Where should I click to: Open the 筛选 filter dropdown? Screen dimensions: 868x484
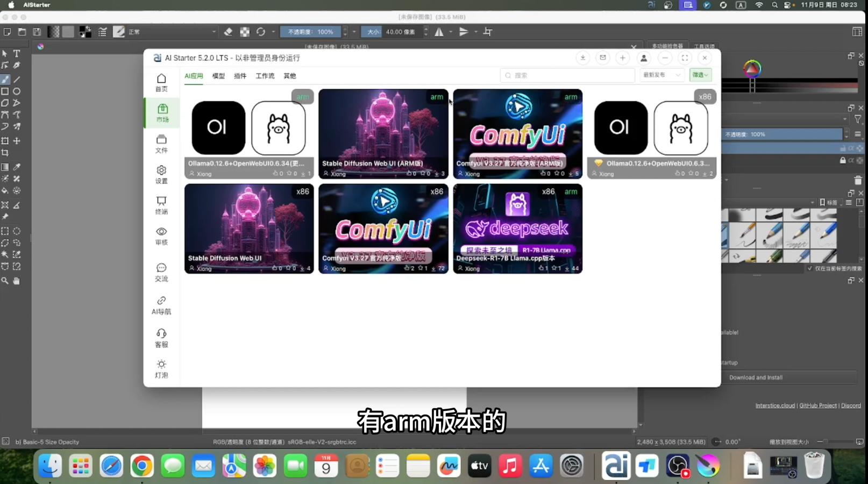pyautogui.click(x=700, y=75)
